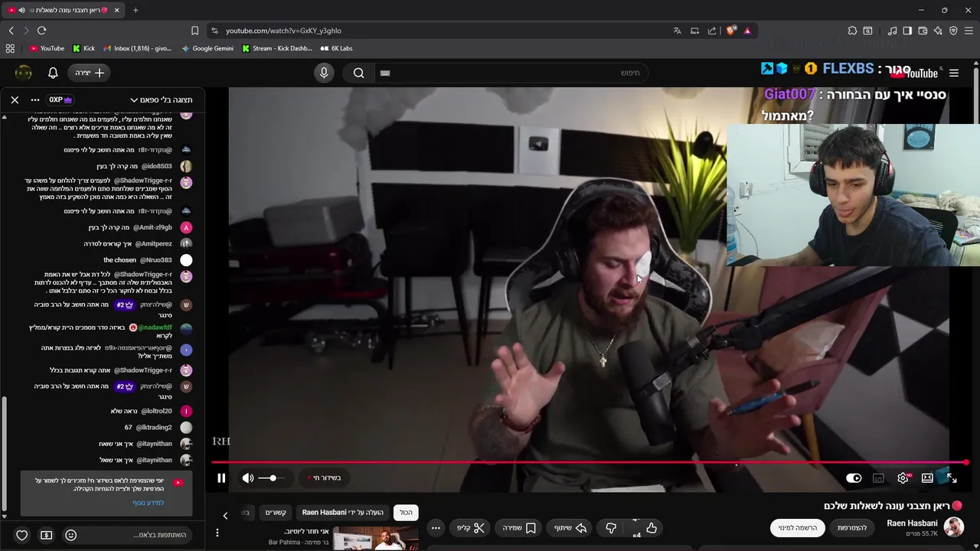The width and height of the screenshot is (980, 551).
Task: Select the 'הכול' filter chip
Action: tap(406, 513)
